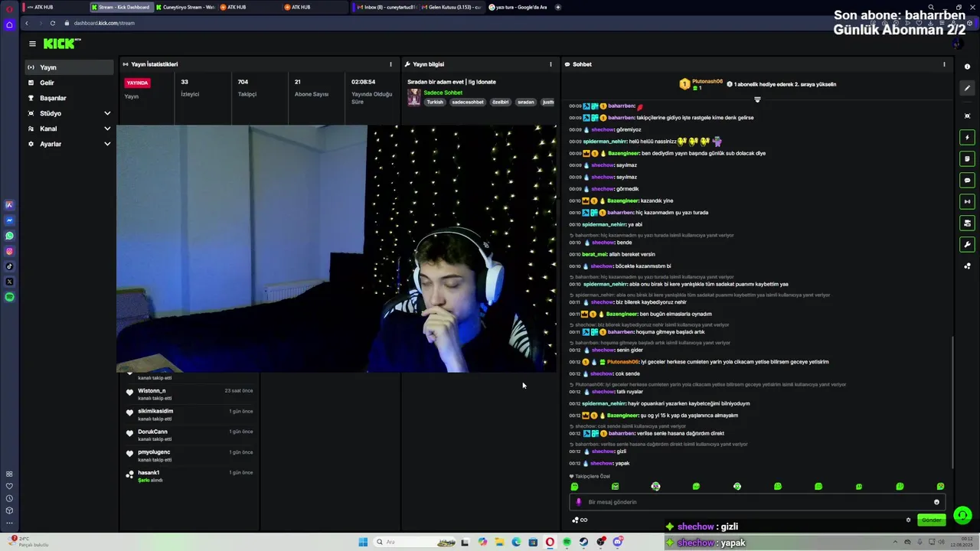The height and width of the screenshot is (551, 980).
Task: Switch to the Inbox (8) Gmail tab
Action: tap(386, 7)
